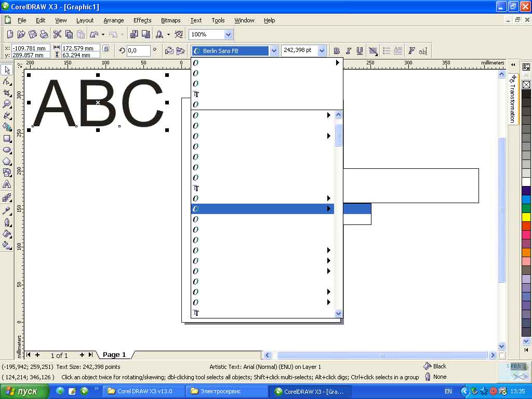
Task: Open the horizontal alignment options
Action: [x=373, y=50]
